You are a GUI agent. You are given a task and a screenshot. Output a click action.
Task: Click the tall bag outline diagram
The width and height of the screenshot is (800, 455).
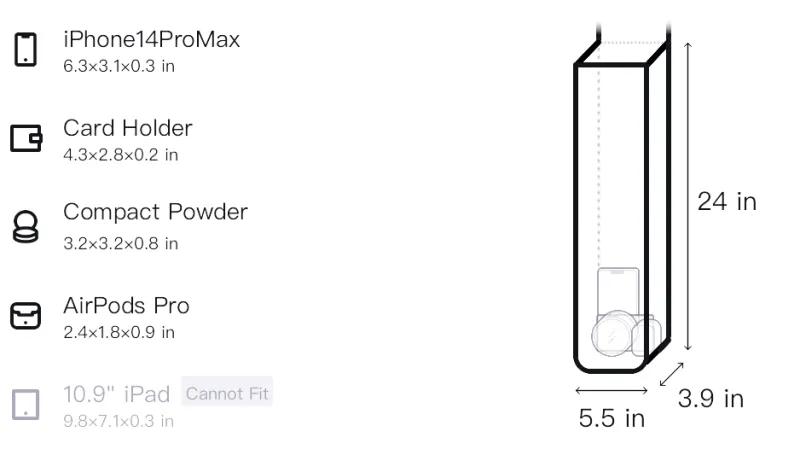tap(622, 199)
